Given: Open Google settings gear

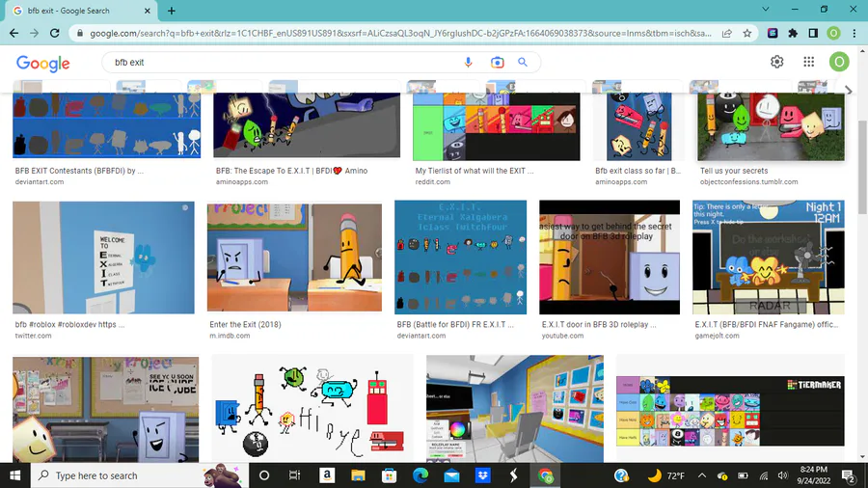Looking at the screenshot, I should pyautogui.click(x=776, y=62).
